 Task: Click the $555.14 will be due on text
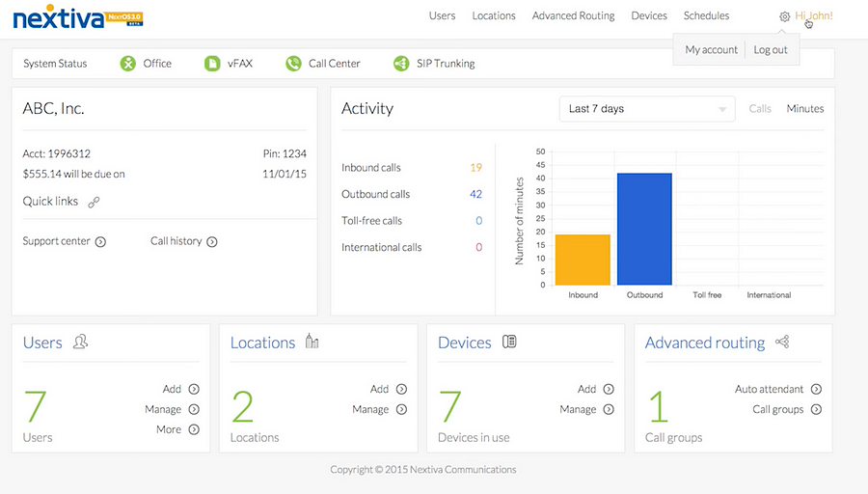tap(73, 174)
